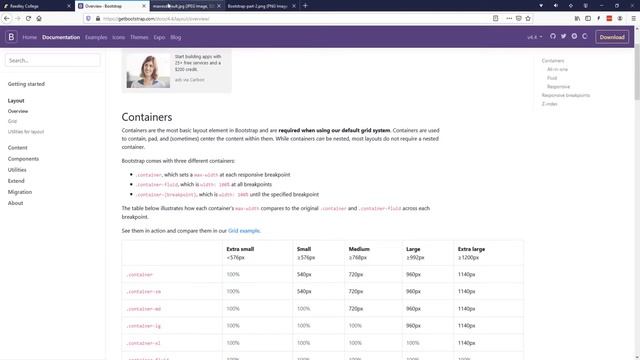Expand the Utilities sidebar section
Image resolution: width=640 pixels, height=360 pixels.
(17, 170)
